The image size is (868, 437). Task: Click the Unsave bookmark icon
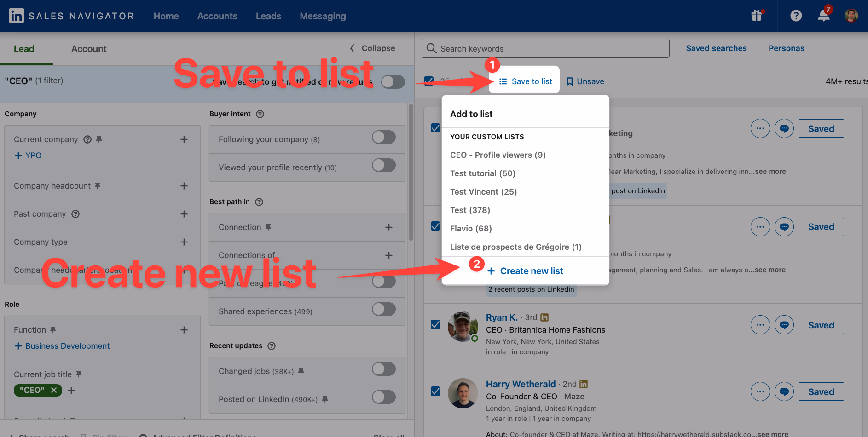click(x=570, y=81)
